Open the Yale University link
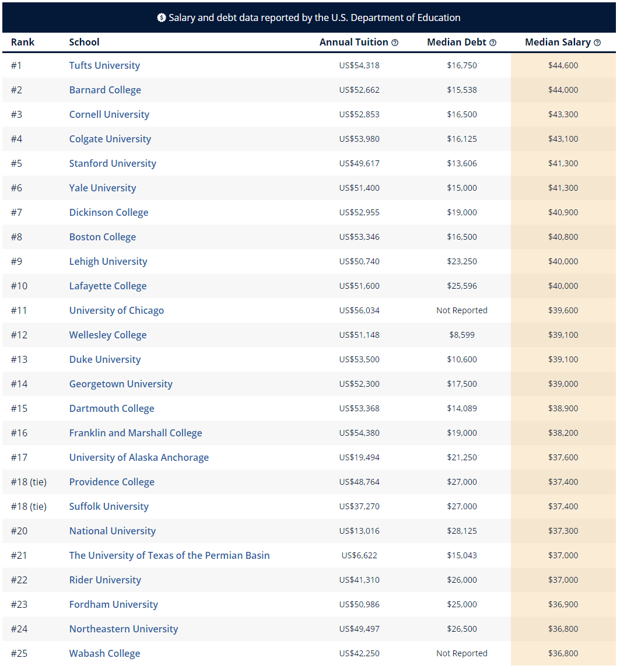Viewport: 620px width, 672px height. pyautogui.click(x=103, y=188)
